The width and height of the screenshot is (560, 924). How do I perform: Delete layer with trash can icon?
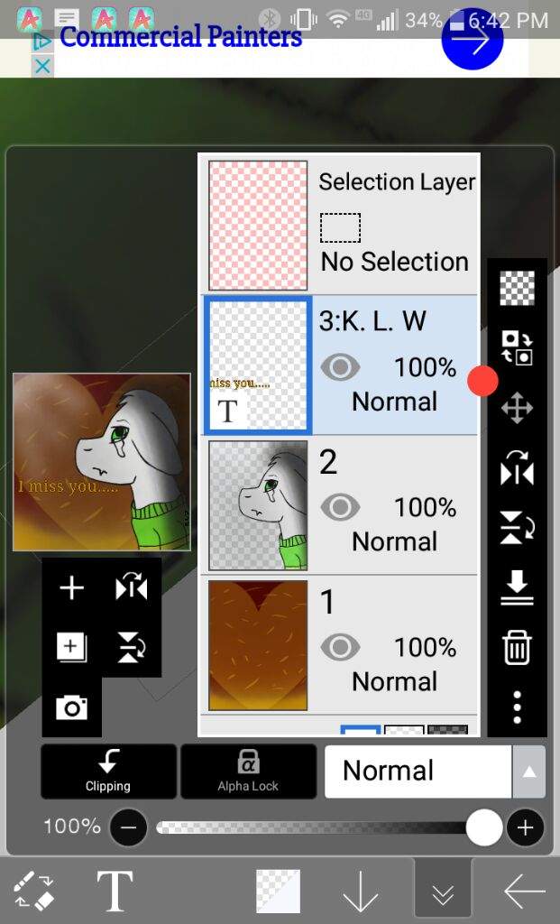coord(517,647)
